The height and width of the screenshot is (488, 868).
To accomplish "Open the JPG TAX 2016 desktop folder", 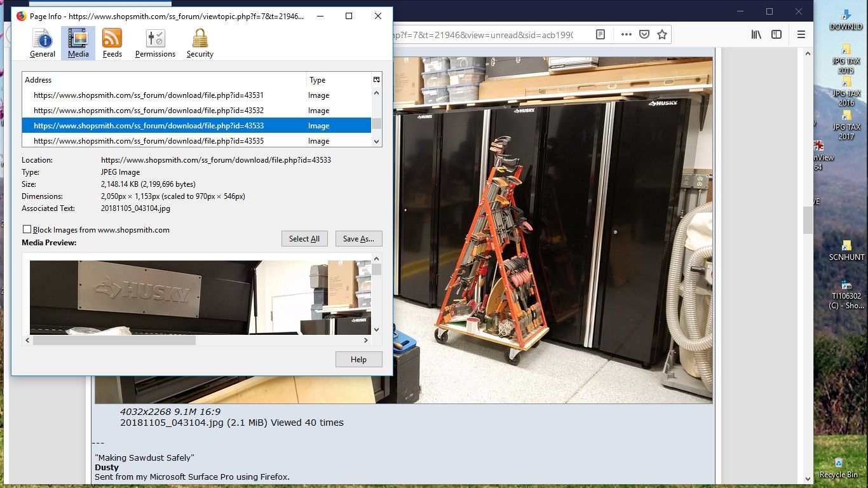I will pos(846,91).
